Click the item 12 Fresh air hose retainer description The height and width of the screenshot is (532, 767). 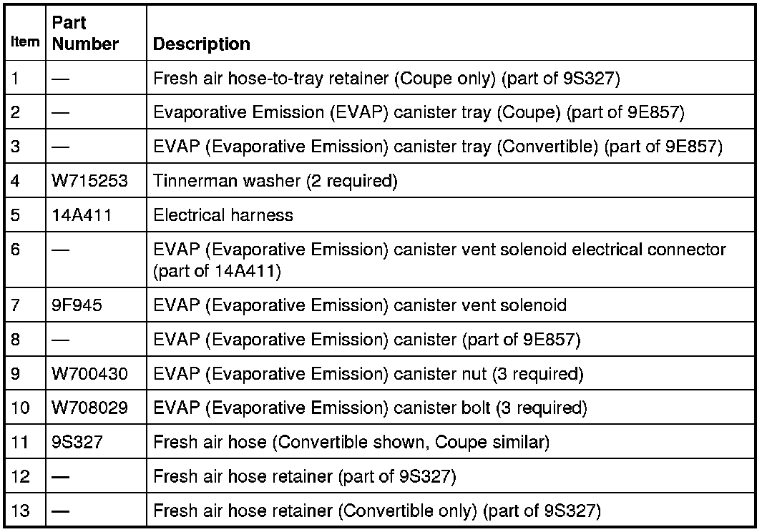pos(305,476)
